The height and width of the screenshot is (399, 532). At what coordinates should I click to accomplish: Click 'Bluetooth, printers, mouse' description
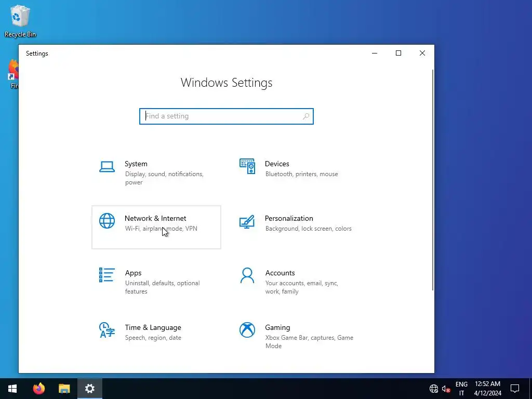pos(302,174)
